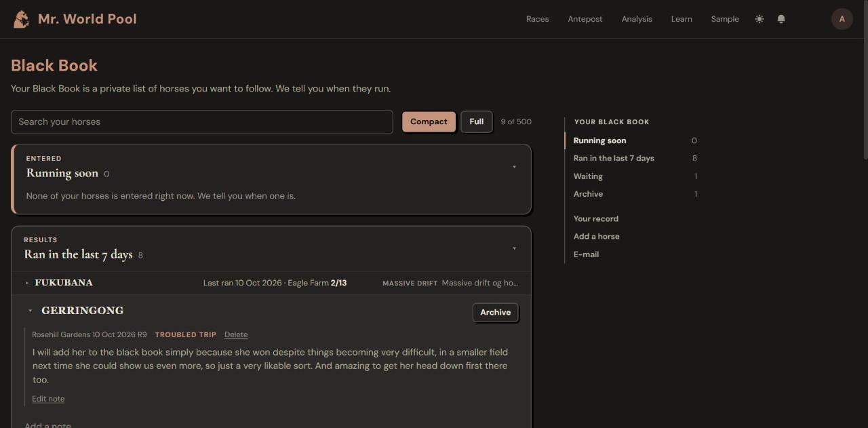Click "Rosehill Gardens 10 Oct 2026 R9" text
This screenshot has width=868, height=428.
point(89,334)
